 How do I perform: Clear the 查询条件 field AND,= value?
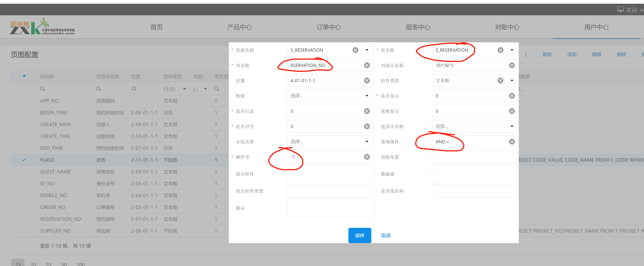(512, 142)
